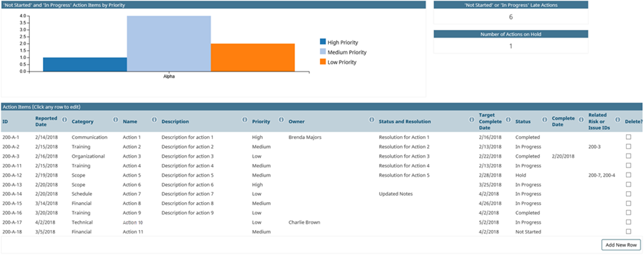Click the Action 11 name cell
This screenshot has width=644, height=255.
[x=133, y=231]
